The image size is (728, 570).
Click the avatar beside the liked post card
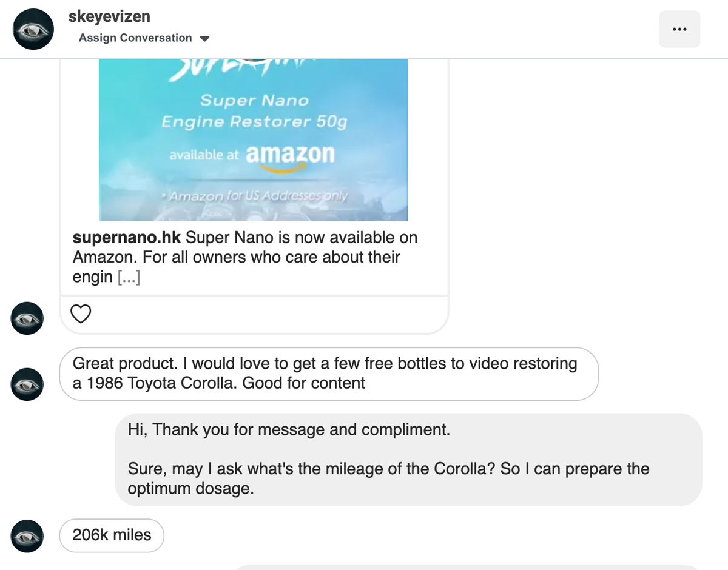coord(27,318)
